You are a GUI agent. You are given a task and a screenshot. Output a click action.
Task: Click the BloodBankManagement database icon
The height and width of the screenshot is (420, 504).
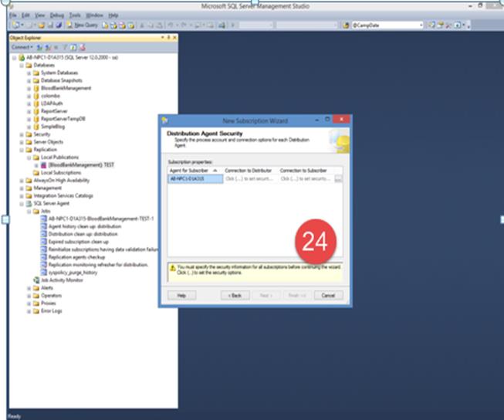[36, 88]
